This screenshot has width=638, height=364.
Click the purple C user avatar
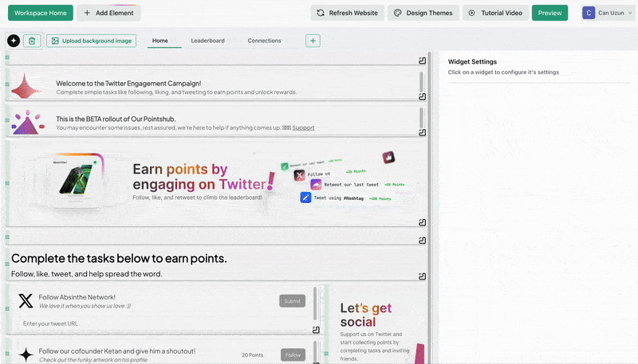(x=589, y=13)
